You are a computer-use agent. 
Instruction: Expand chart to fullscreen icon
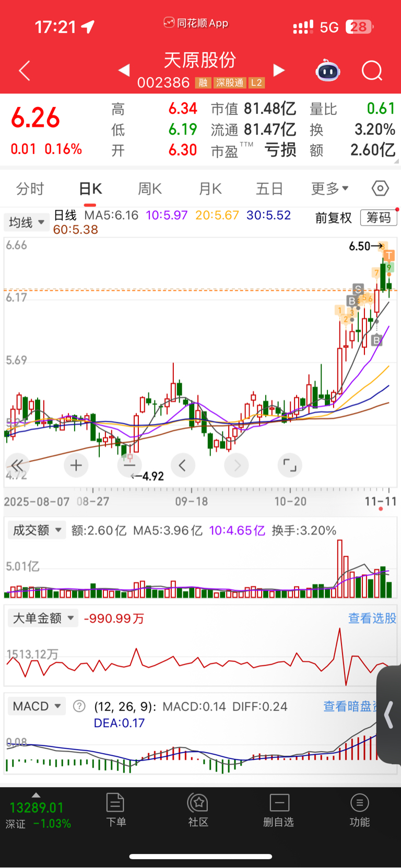(290, 465)
